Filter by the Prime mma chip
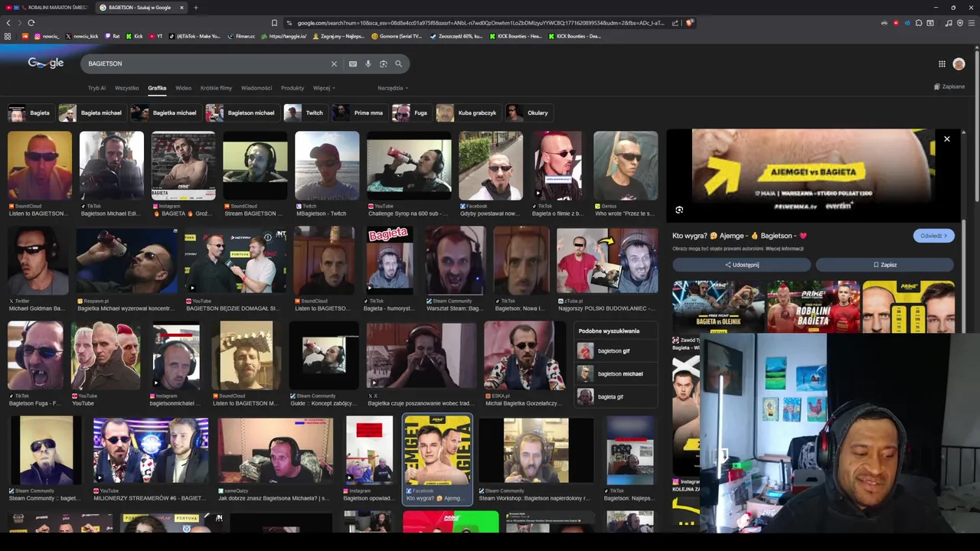980x551 pixels. [358, 113]
